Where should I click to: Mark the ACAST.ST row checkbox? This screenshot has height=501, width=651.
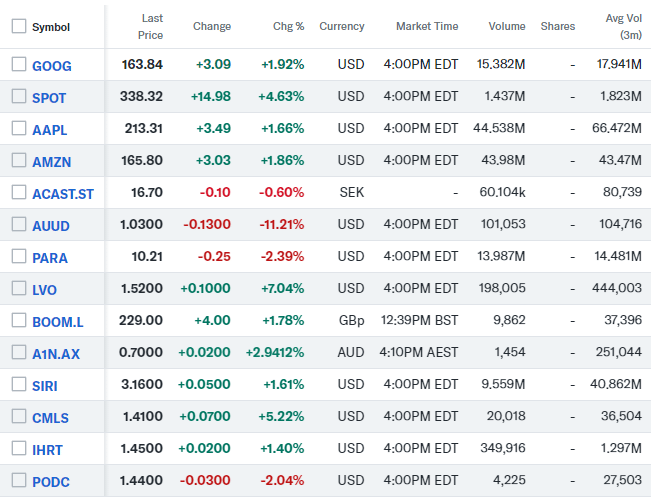click(19, 193)
